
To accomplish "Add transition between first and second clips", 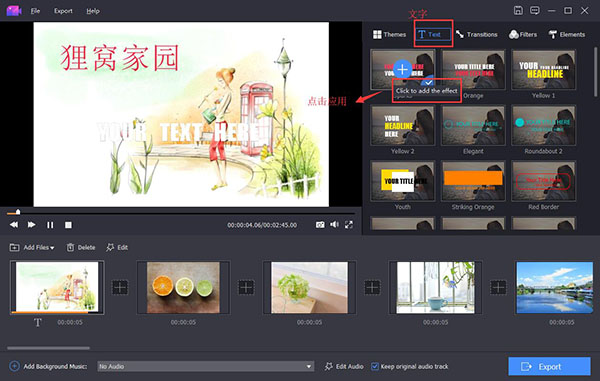I will [120, 287].
